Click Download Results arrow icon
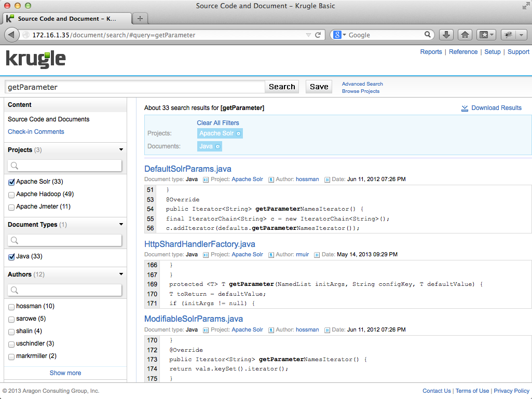This screenshot has height=399, width=532. (465, 108)
